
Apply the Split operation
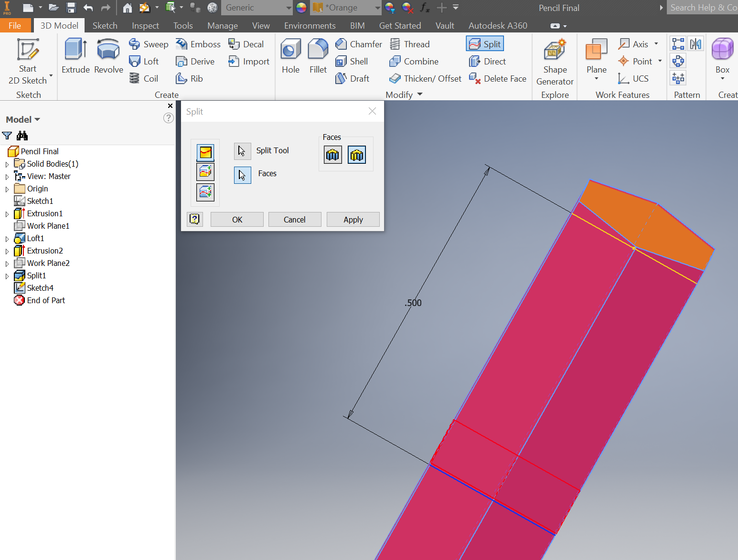point(353,219)
